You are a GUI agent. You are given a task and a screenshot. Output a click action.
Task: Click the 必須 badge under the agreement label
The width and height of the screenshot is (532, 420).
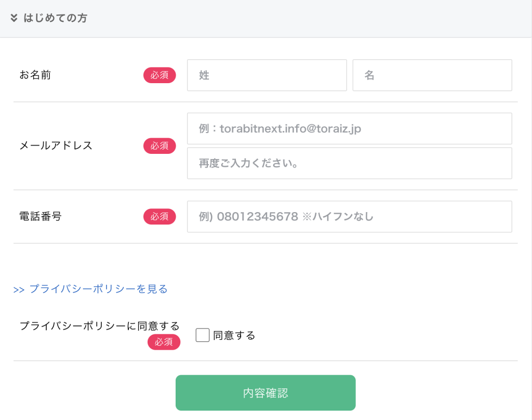tap(164, 343)
